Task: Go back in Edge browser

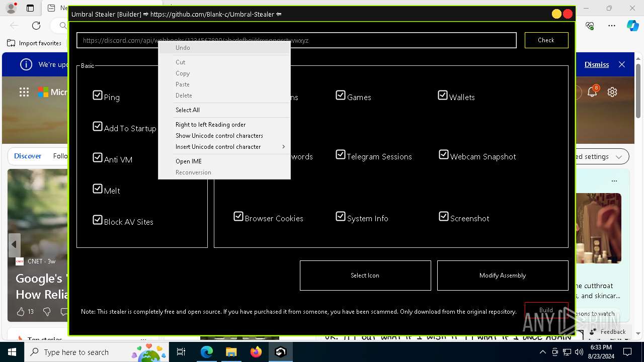Action: 14,26
